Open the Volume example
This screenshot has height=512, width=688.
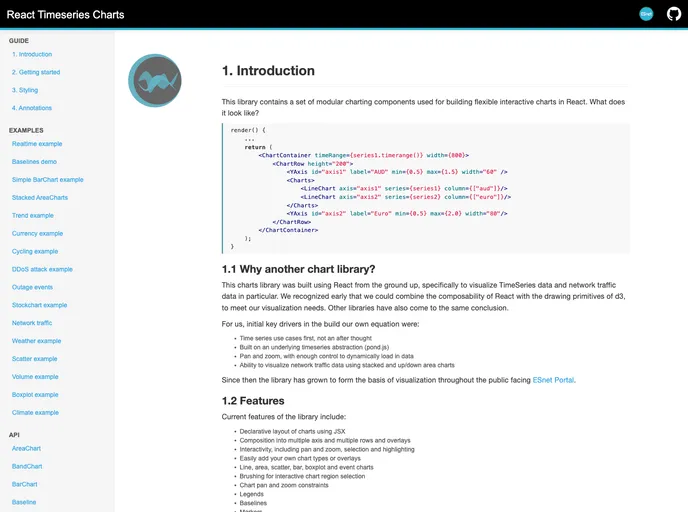coord(35,377)
